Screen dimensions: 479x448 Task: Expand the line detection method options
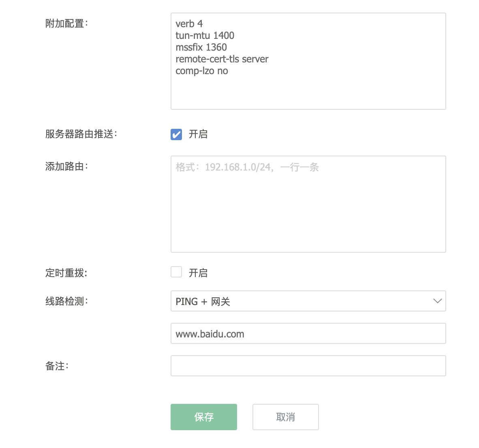[308, 301]
